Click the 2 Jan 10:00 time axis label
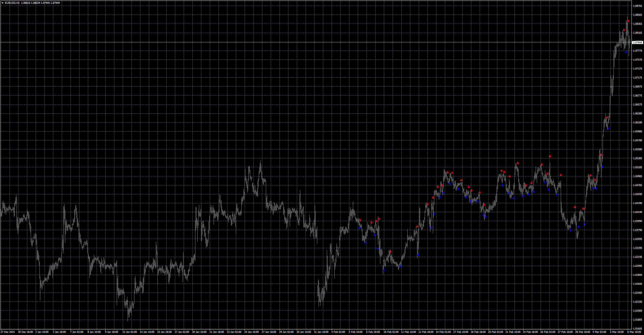The width and height of the screenshot is (644, 335). (42, 332)
